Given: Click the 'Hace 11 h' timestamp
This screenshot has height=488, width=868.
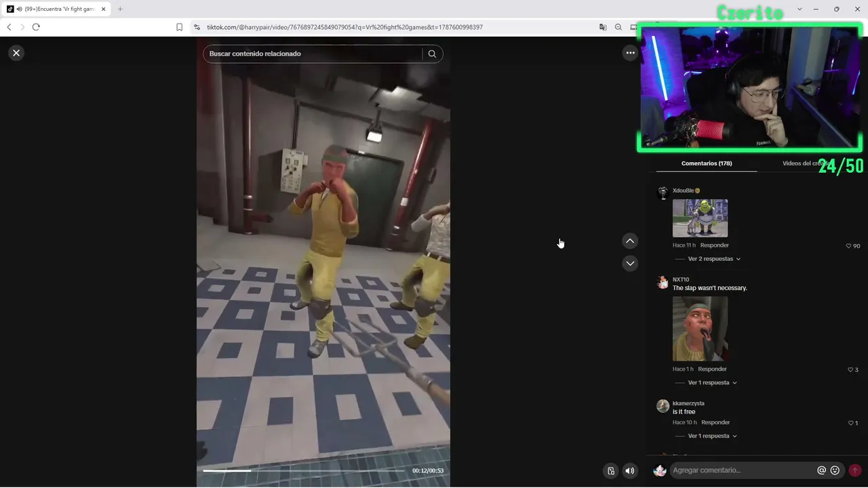Looking at the screenshot, I should click(x=684, y=245).
